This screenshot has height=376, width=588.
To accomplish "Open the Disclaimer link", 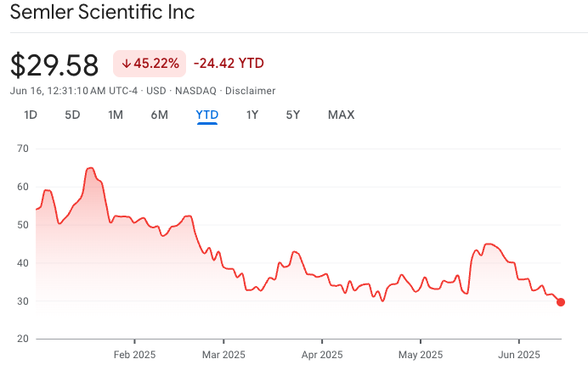I will coord(250,91).
